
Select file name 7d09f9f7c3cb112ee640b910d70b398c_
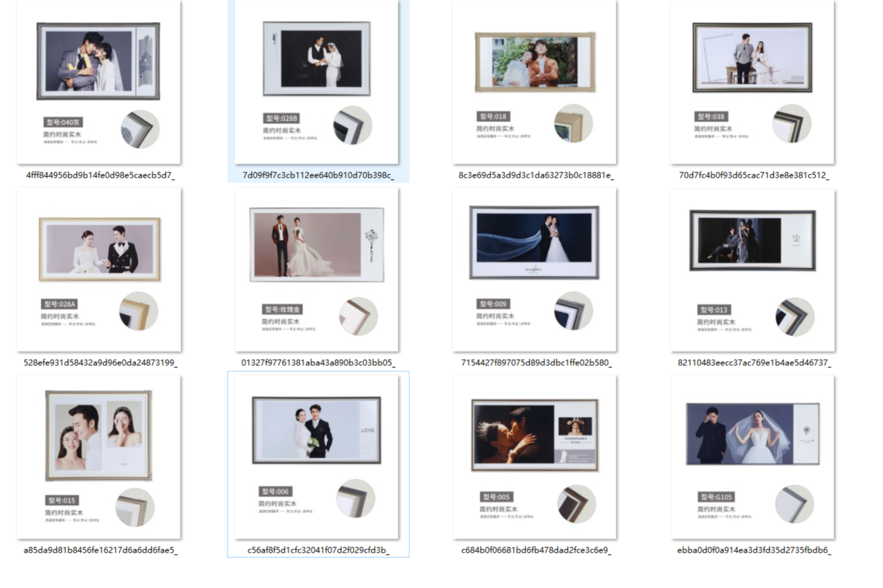click(x=318, y=175)
